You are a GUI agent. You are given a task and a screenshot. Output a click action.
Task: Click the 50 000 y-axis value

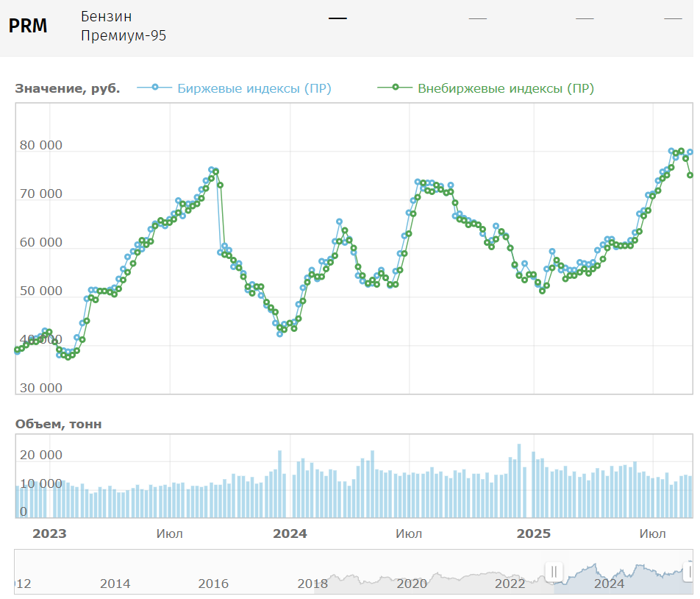[41, 291]
